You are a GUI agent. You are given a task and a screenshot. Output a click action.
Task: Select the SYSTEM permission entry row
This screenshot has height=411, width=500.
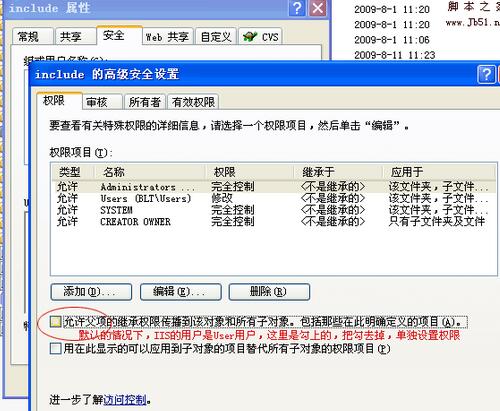click(x=273, y=210)
